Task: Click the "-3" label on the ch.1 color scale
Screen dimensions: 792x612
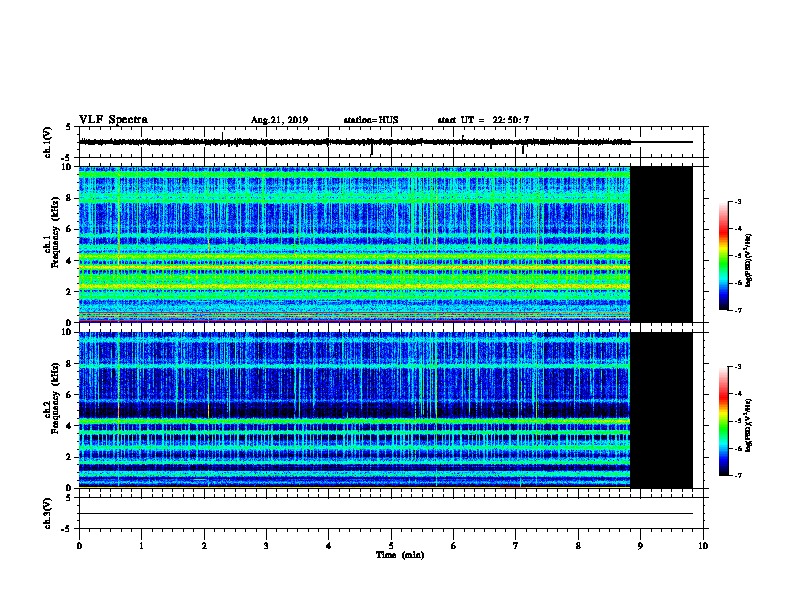Action: tap(737, 201)
